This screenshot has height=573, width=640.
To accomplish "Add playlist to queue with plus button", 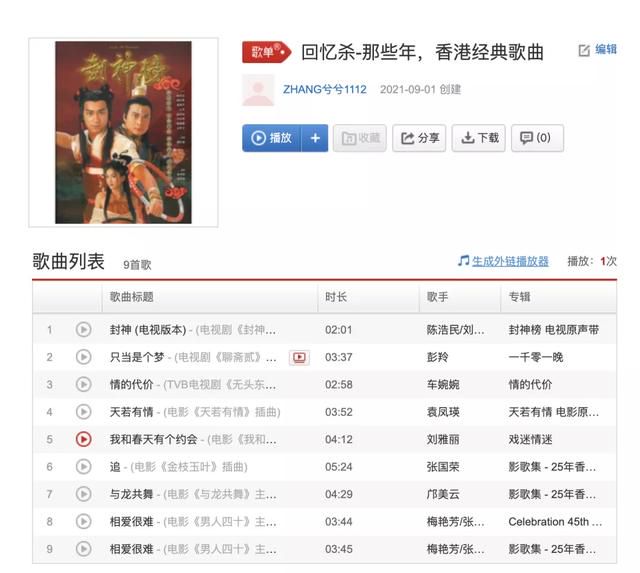I will click(315, 138).
